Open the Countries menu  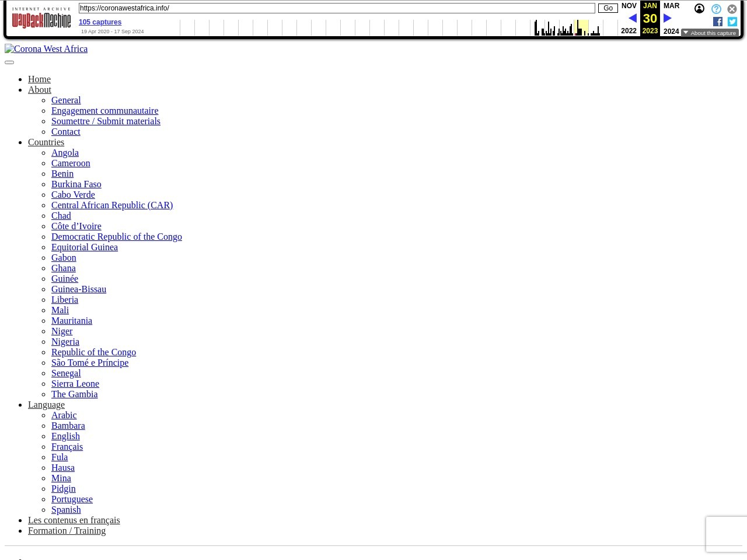pyautogui.click(x=46, y=142)
